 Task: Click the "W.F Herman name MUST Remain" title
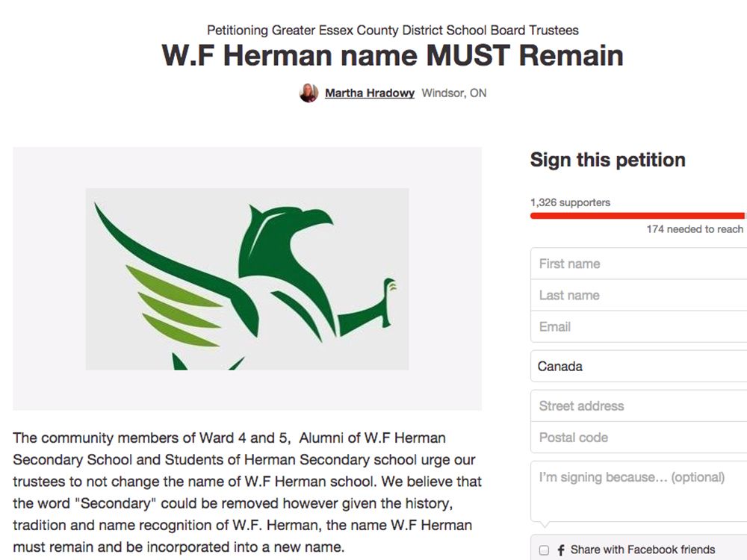click(391, 55)
